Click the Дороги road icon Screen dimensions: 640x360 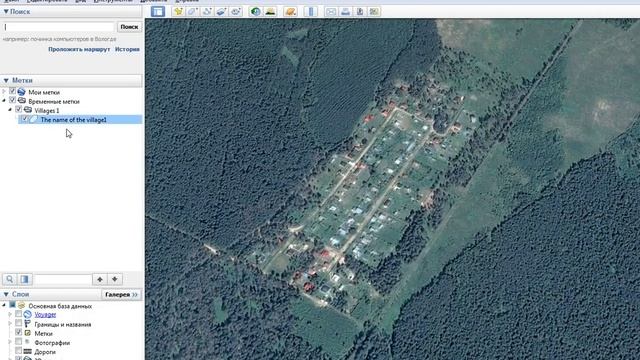point(28,351)
